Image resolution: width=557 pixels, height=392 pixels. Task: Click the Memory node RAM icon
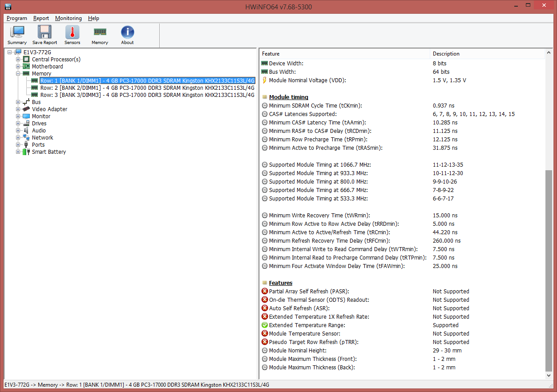tap(26, 74)
